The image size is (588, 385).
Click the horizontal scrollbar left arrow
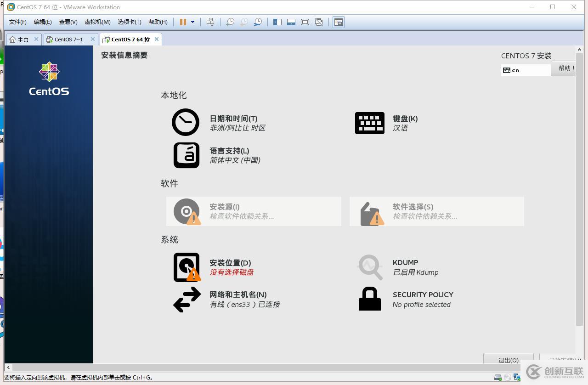[x=8, y=368]
